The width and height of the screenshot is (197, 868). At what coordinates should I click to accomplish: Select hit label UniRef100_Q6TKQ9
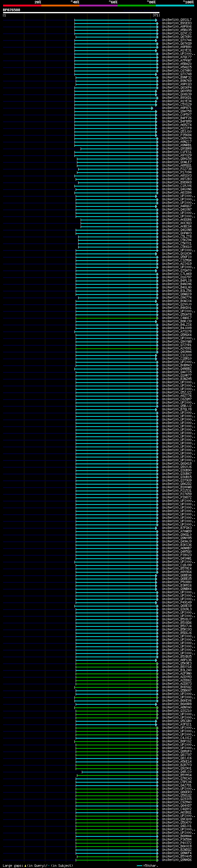[176, 43]
